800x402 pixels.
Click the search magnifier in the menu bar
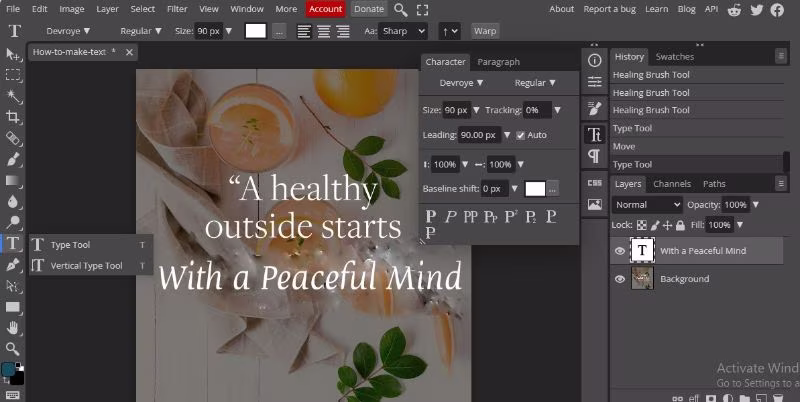(x=401, y=9)
